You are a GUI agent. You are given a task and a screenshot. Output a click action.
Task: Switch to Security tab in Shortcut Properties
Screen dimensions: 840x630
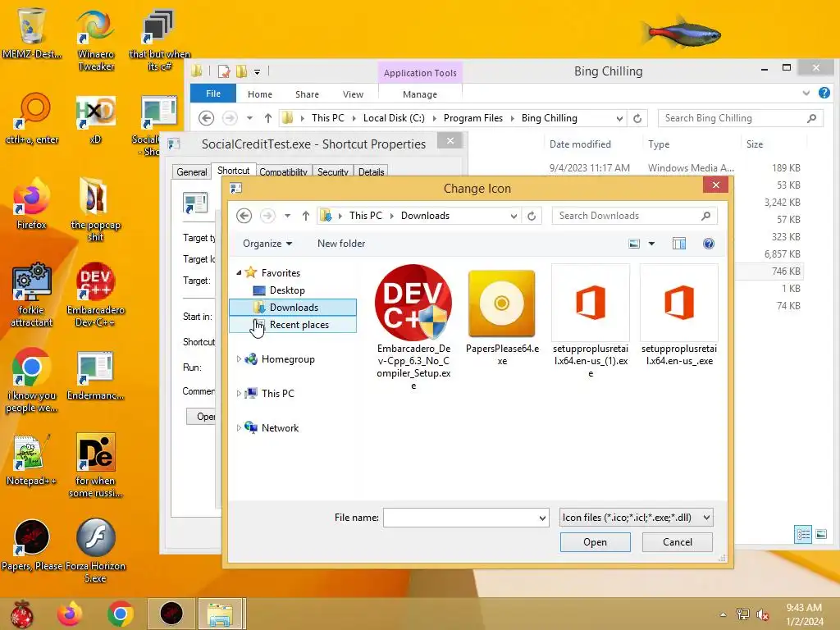point(332,172)
